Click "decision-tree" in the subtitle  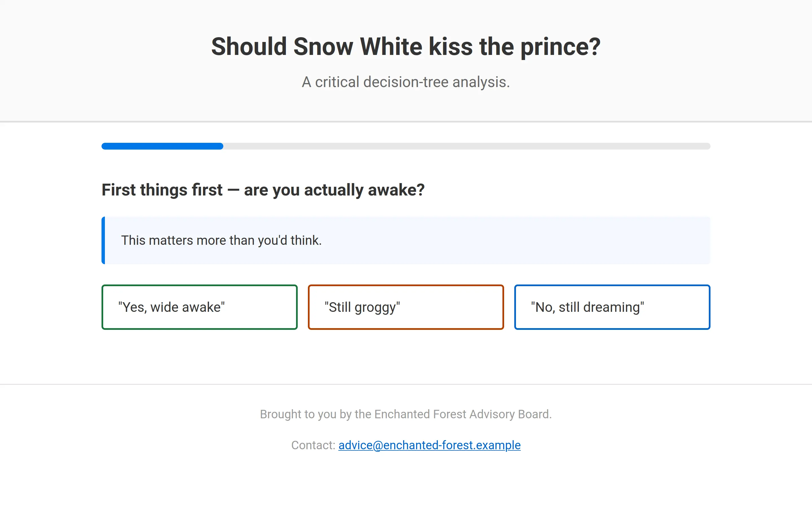point(406,82)
